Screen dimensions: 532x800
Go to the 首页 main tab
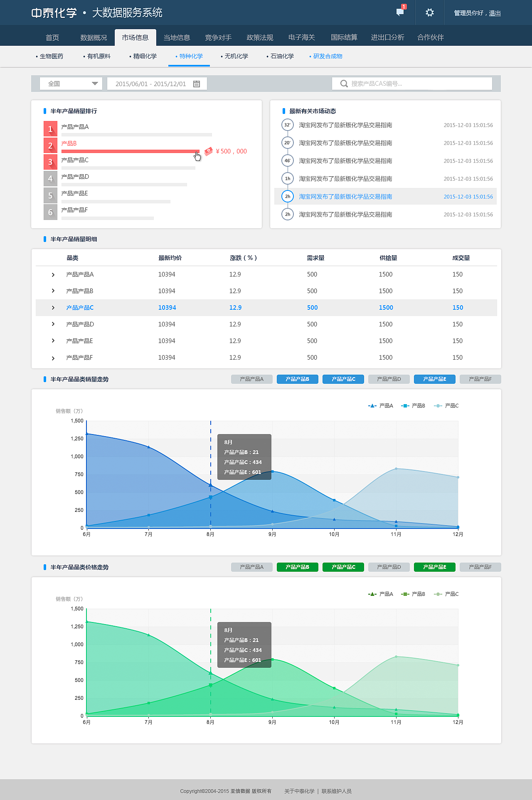[52, 37]
